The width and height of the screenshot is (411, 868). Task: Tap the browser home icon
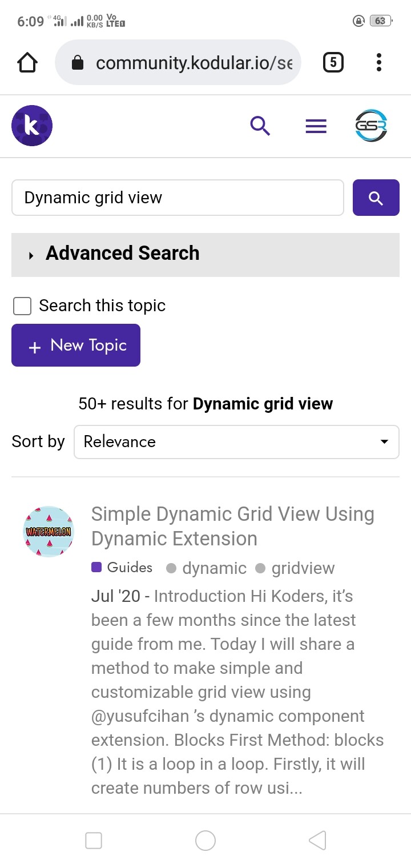click(27, 63)
